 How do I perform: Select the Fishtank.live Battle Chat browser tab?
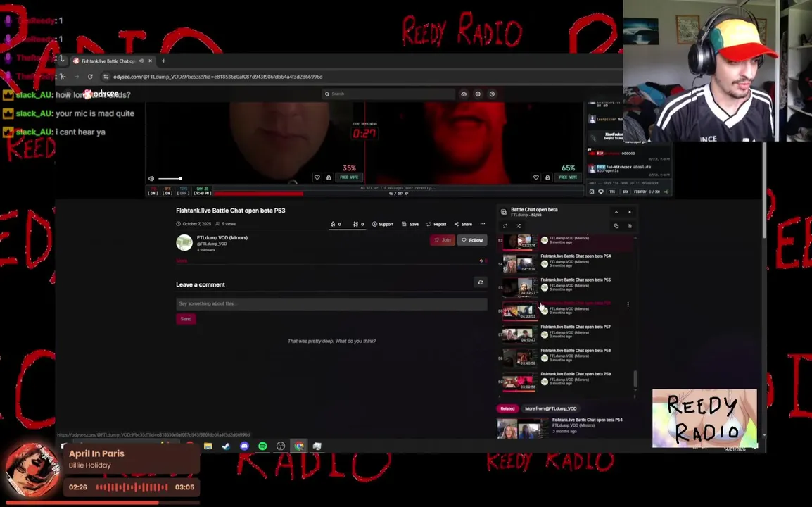click(112, 61)
